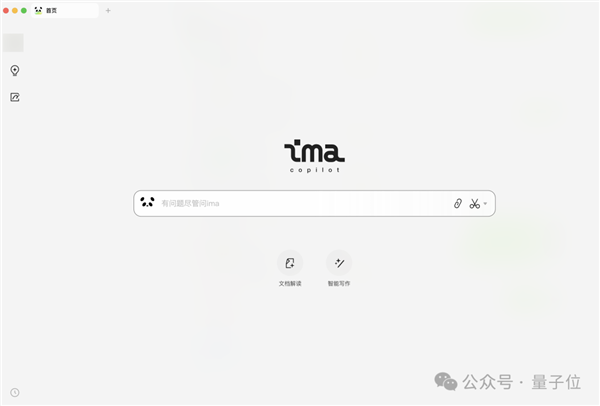Click the ima copilot logo
Image resolution: width=600 pixels, height=406 pixels.
tap(314, 156)
